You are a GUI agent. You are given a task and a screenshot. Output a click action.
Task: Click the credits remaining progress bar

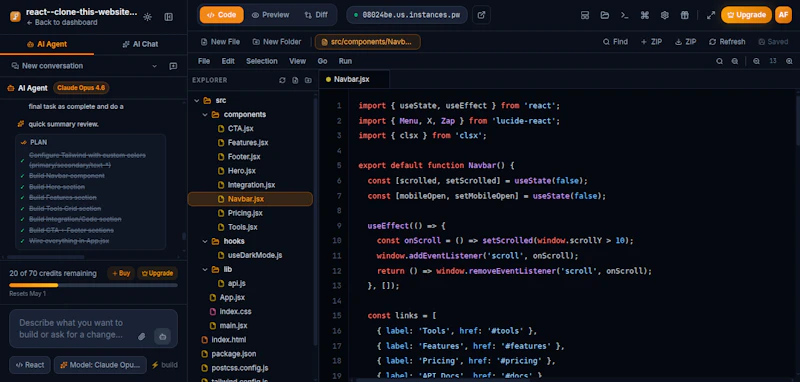[x=93, y=285]
